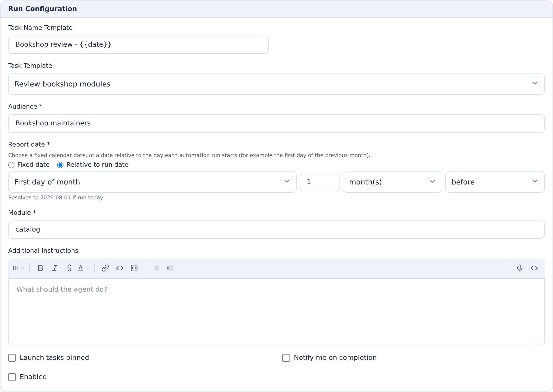Screen dimensions: 553x392
Task: Switch editor to source view
Action: coord(534,268)
